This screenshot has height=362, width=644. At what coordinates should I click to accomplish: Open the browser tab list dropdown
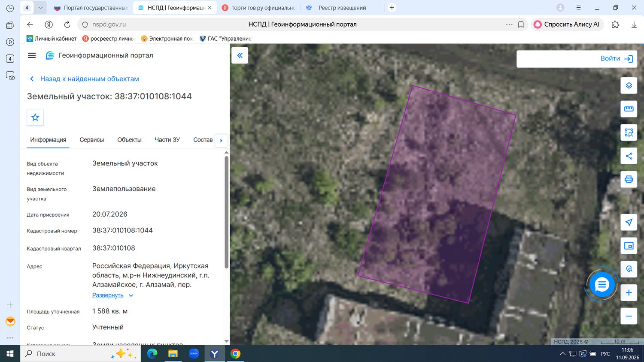40,8
